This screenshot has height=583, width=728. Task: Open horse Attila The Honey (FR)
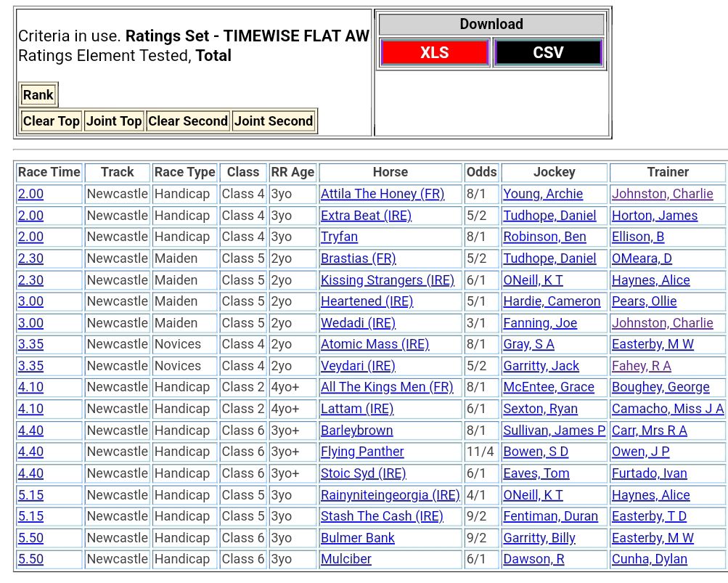[382, 194]
